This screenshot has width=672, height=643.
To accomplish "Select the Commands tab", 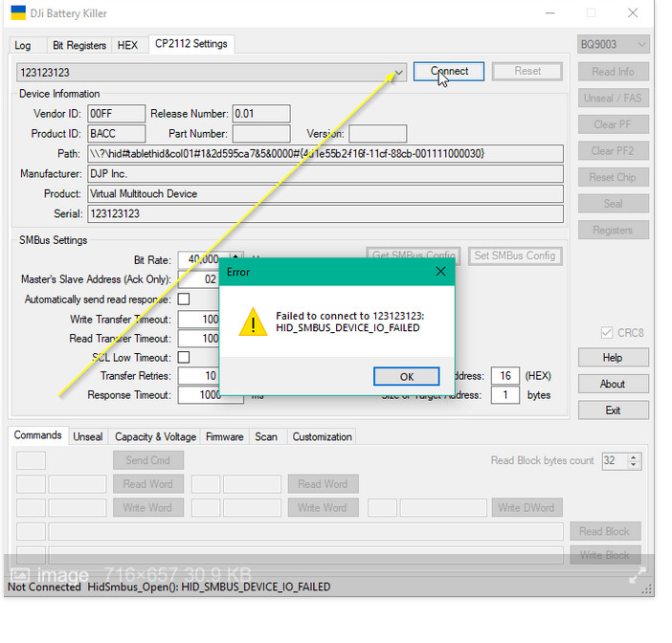I will [x=37, y=435].
